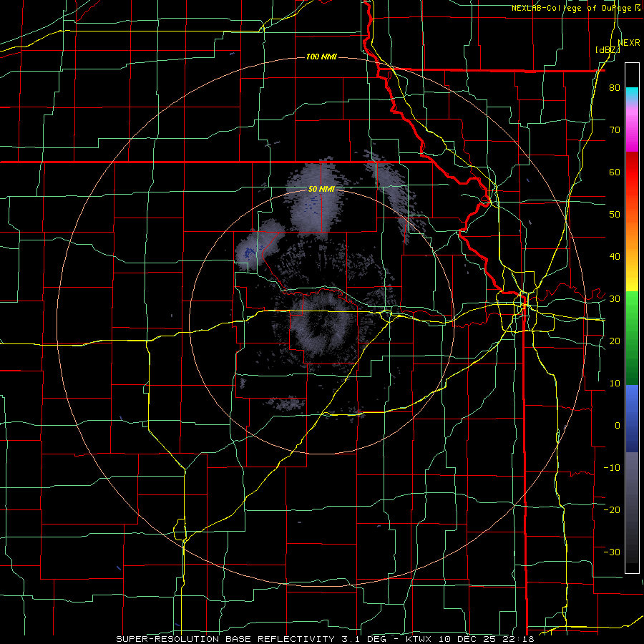Click the -30 dBZ scale label

pos(612,552)
